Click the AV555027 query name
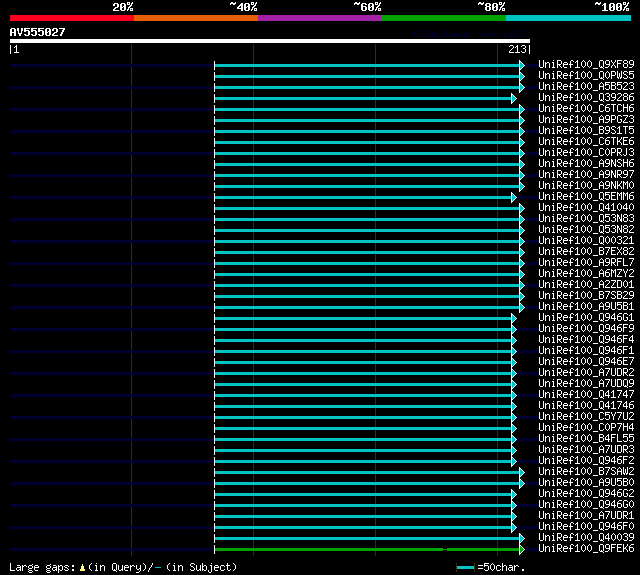The image size is (640, 575). coord(38,33)
